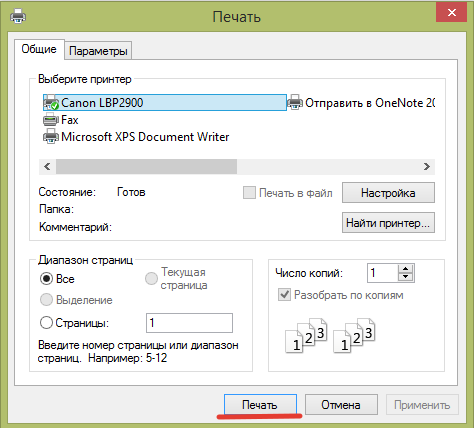Close the Печать dialog
The image size is (474, 428).
(451, 13)
